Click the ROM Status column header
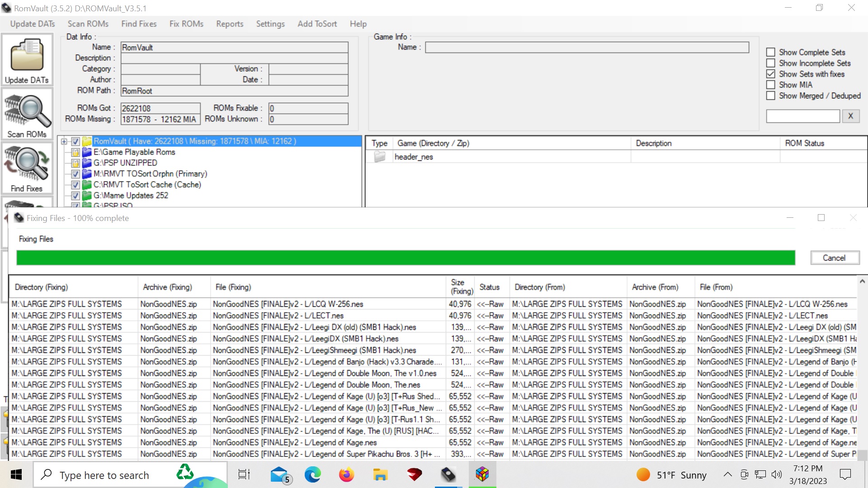 (x=823, y=143)
